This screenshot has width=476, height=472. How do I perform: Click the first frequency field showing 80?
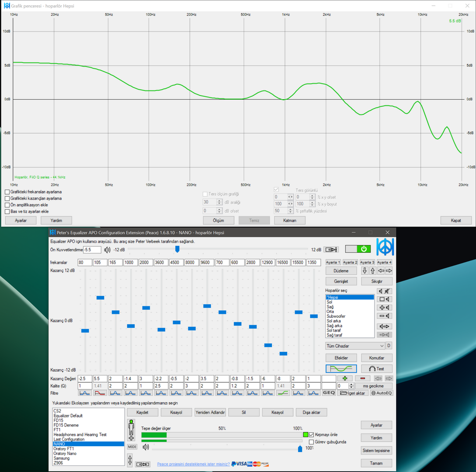point(85,262)
